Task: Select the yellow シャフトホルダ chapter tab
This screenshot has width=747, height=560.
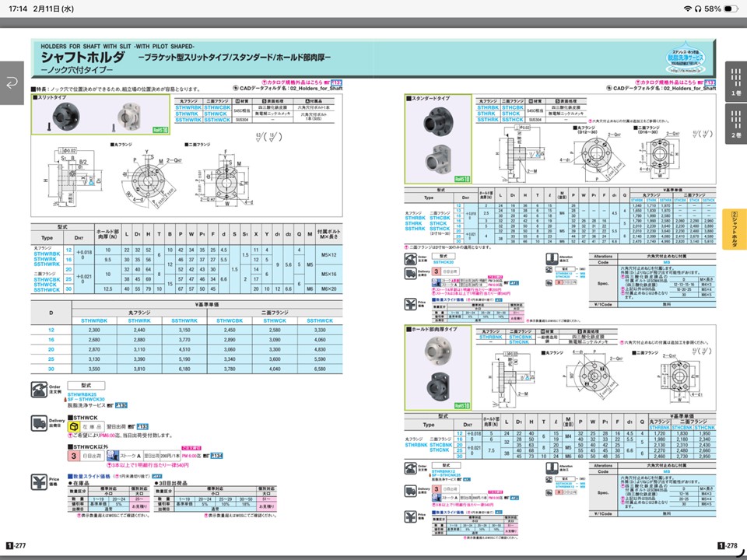Action: point(735,230)
